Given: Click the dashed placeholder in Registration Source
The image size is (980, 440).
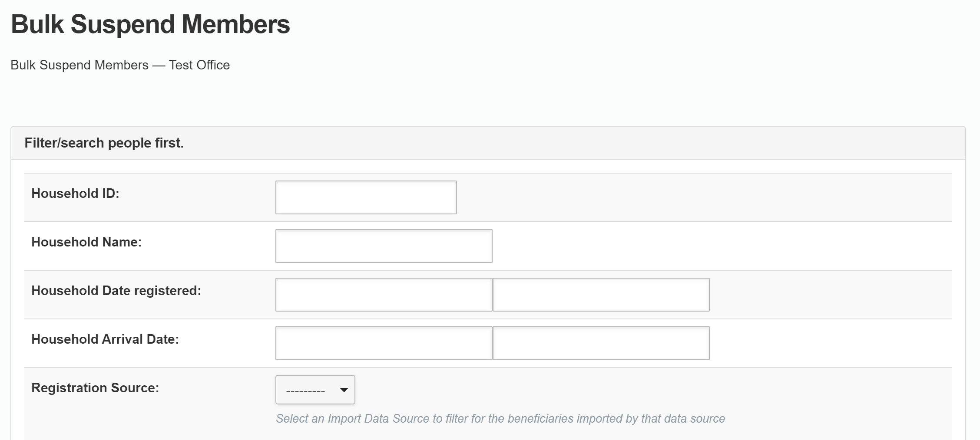Looking at the screenshot, I should click(x=305, y=391).
